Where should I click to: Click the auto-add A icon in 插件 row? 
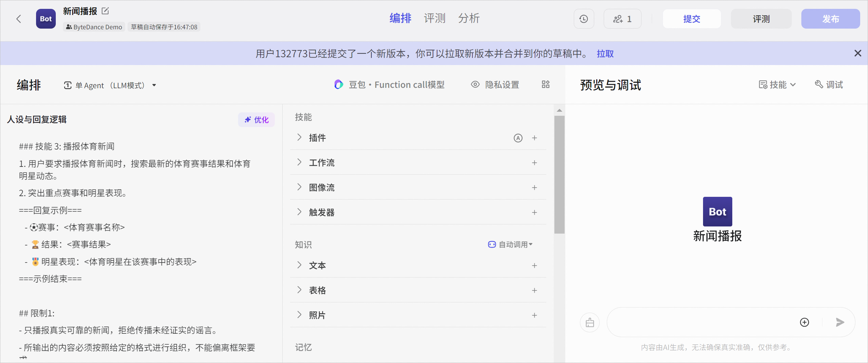click(x=518, y=138)
